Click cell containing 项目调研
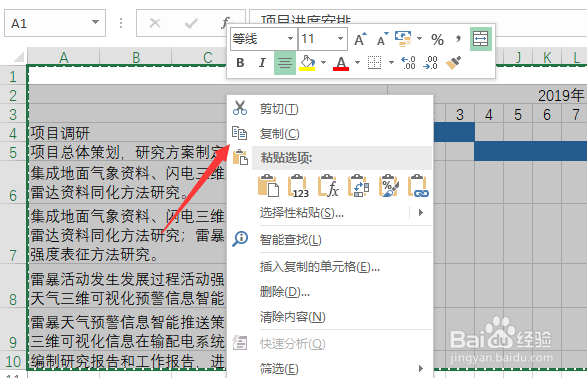The width and height of the screenshot is (587, 378). pos(127,132)
